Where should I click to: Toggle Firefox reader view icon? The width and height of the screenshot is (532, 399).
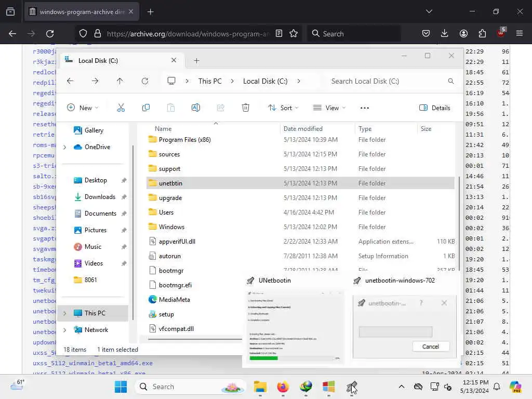pos(279,34)
